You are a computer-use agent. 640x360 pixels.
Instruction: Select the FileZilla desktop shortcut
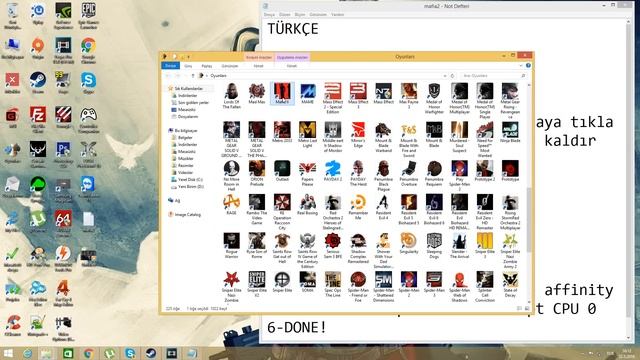pos(38,120)
